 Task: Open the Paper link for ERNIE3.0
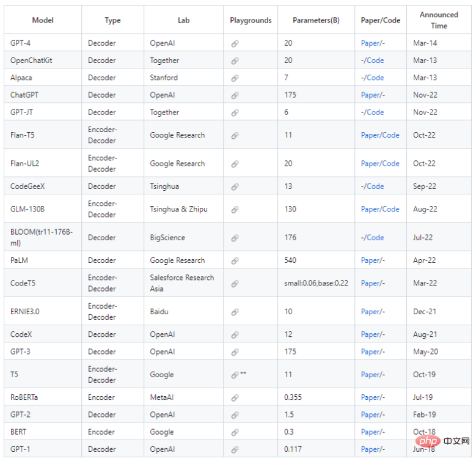(370, 312)
